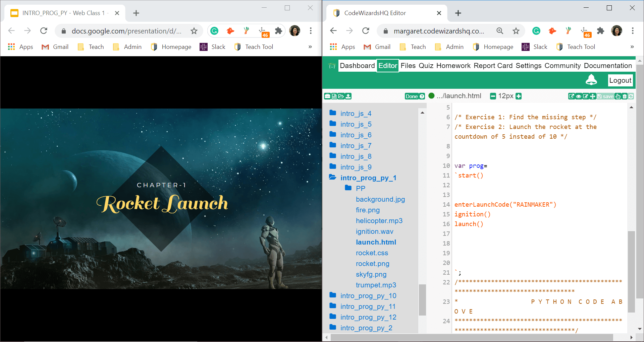Viewport: 644px width, 342px height.
Task: Click the Done status button
Action: point(415,96)
